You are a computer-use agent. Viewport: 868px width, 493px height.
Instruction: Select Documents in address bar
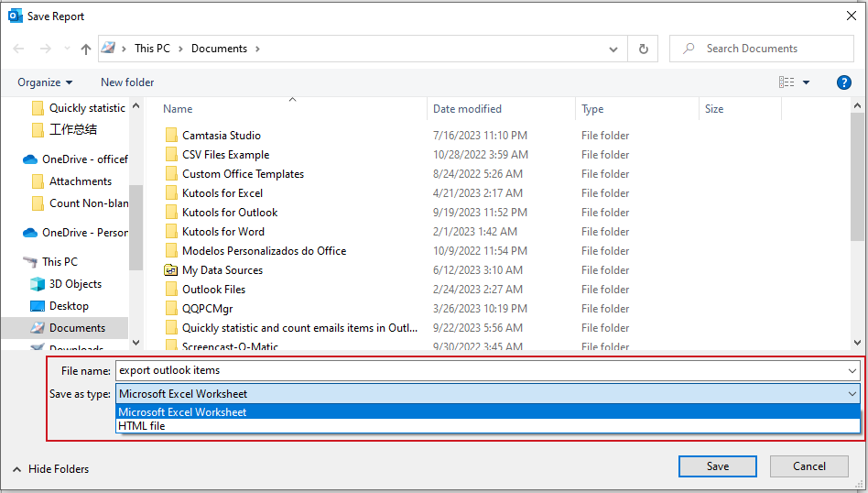(x=219, y=49)
